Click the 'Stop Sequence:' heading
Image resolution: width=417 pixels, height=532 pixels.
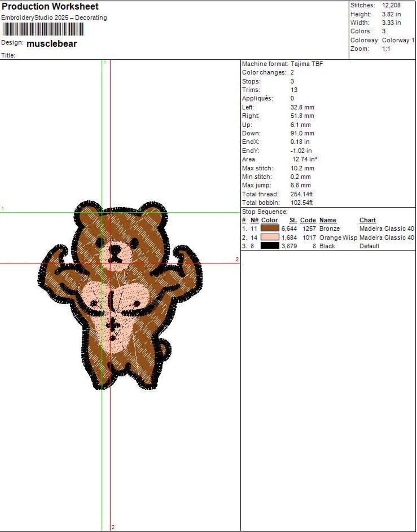pyautogui.click(x=265, y=212)
